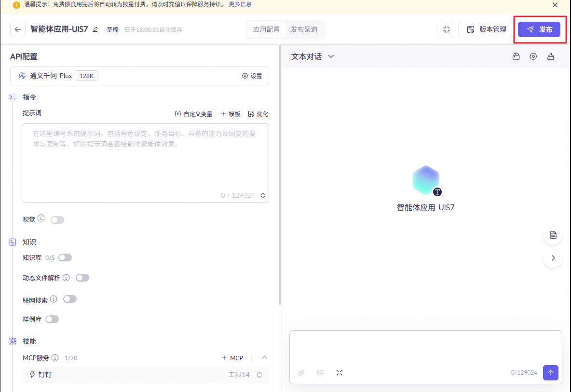Click the left panel vertical scrollbar
This screenshot has height=392, width=571.
[x=279, y=175]
